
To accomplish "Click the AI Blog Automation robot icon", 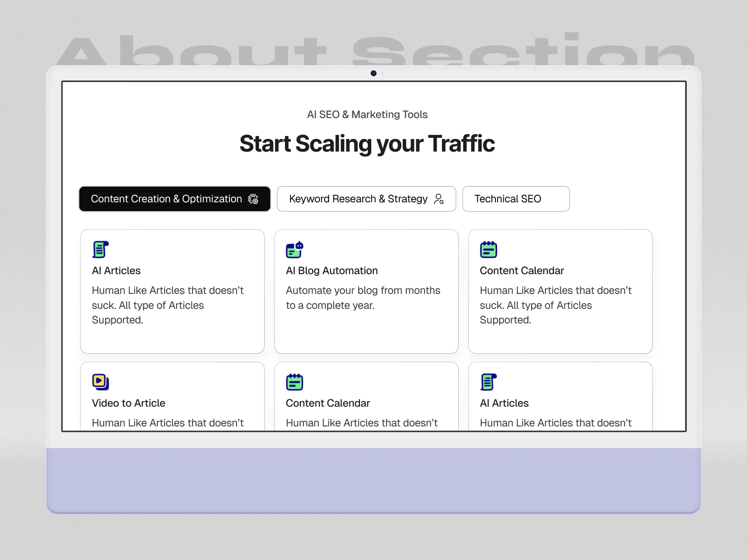I will coord(294,249).
